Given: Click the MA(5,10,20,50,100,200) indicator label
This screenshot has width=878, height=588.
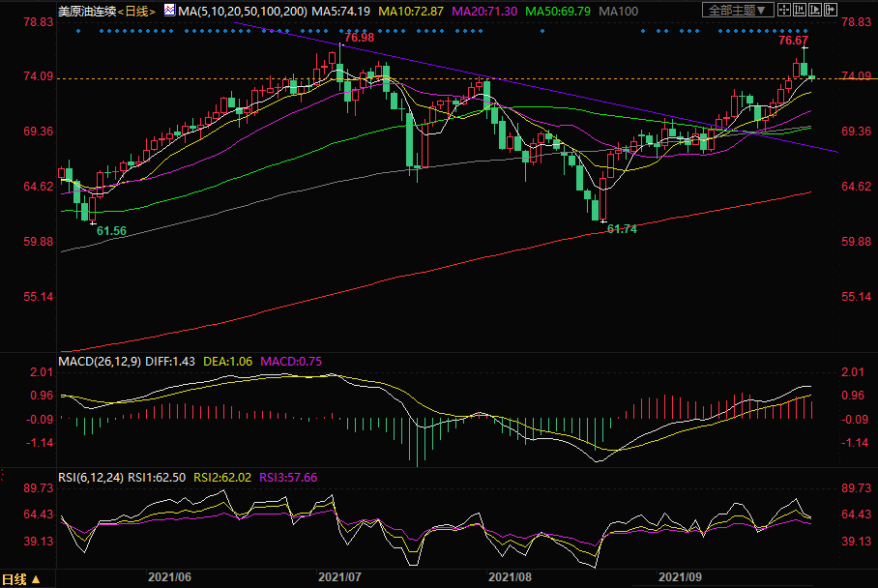Looking at the screenshot, I should [243, 10].
